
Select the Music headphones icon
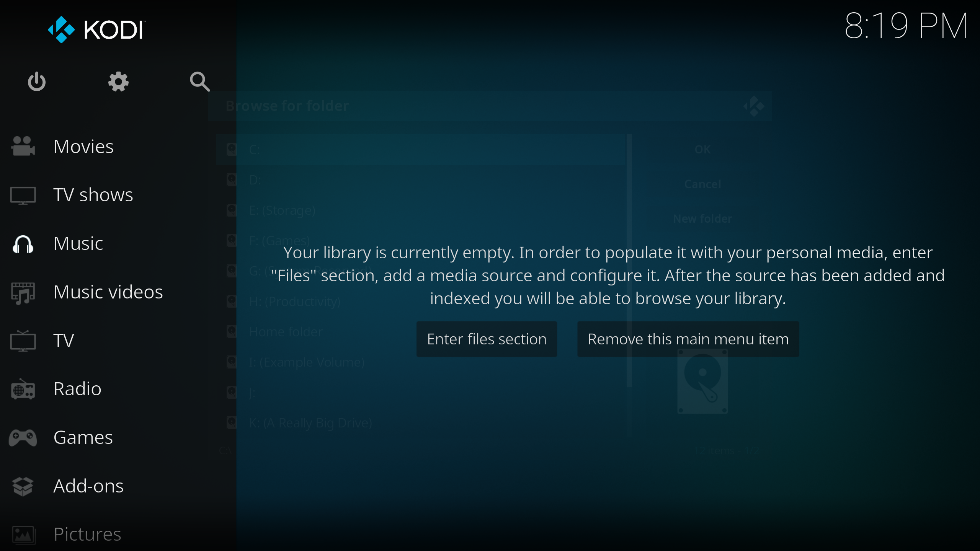tap(22, 244)
